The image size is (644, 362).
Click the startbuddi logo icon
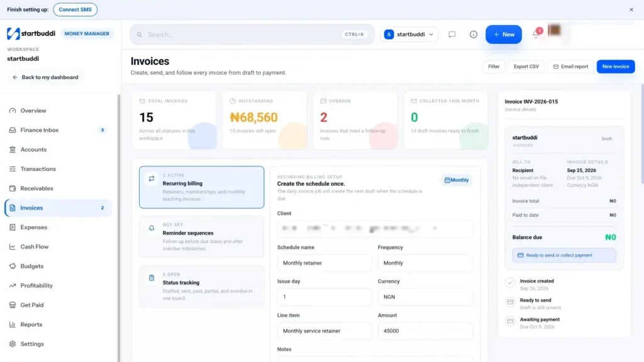13,34
